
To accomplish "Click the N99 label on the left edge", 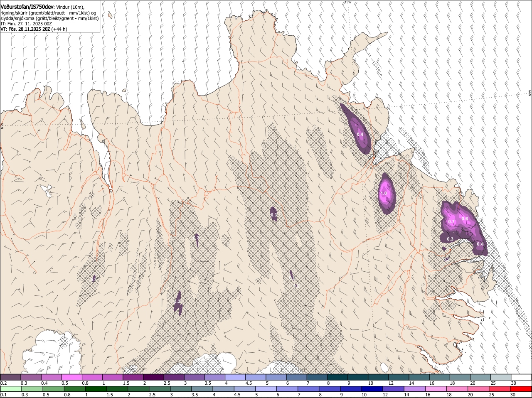I will [2, 125].
